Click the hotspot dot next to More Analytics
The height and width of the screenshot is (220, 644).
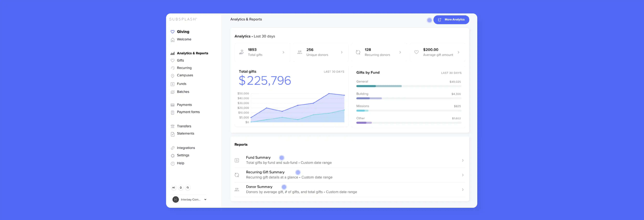[429, 20]
